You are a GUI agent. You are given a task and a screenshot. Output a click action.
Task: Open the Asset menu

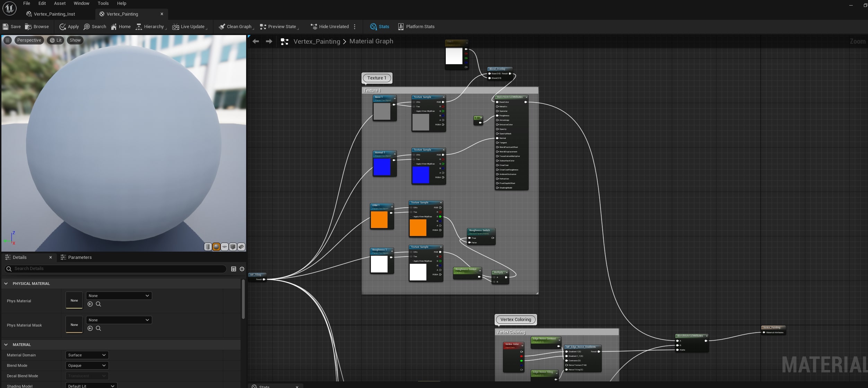click(x=60, y=3)
